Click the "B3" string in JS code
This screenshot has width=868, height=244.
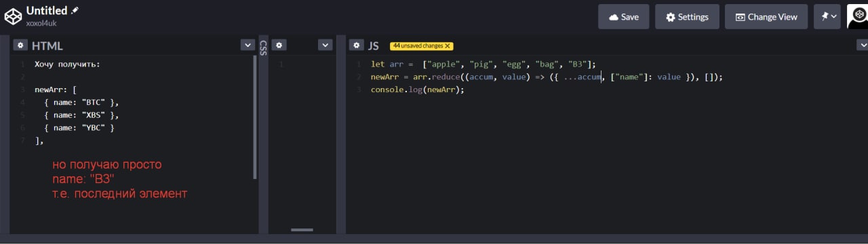click(x=577, y=64)
